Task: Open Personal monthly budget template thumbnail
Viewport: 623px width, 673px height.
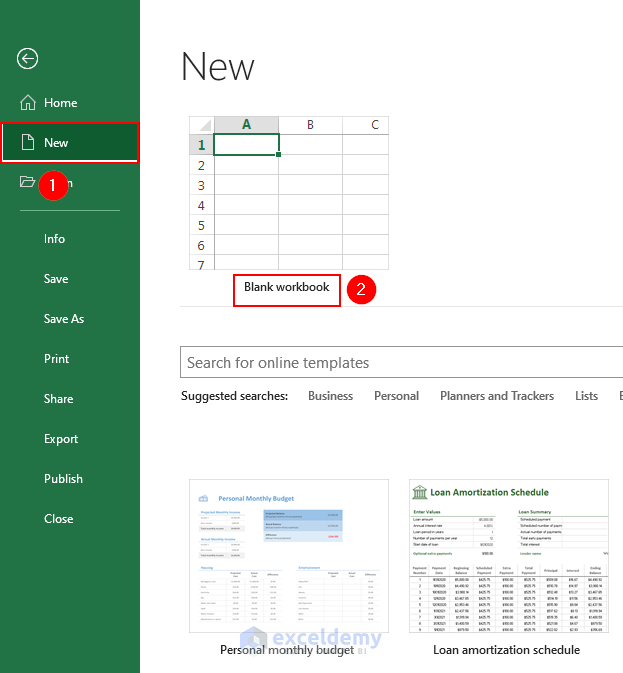Action: tap(289, 556)
